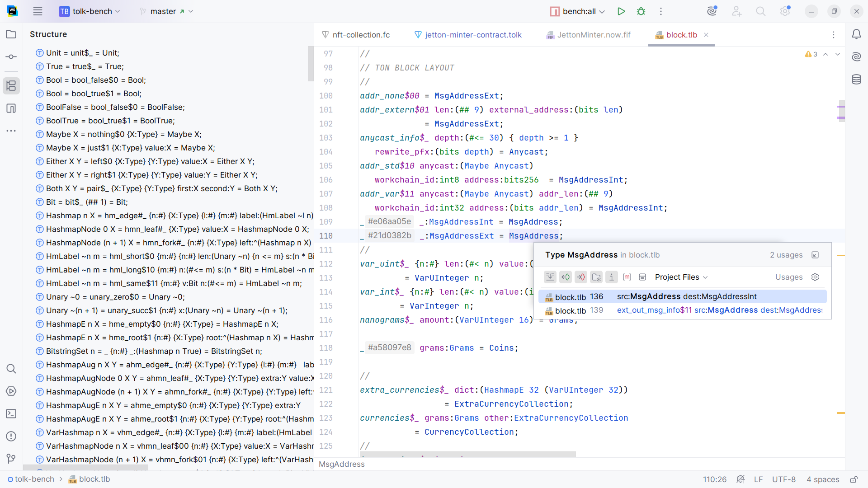Click the Structure panel horizontal scrollbar
Image resolution: width=868 pixels, height=488 pixels.
click(86, 468)
